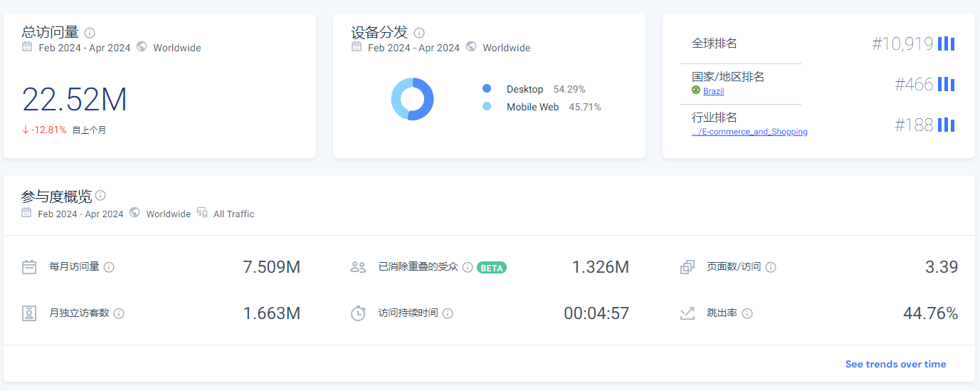Click the 行业排名 label
The height and width of the screenshot is (391, 980).
[x=715, y=117]
